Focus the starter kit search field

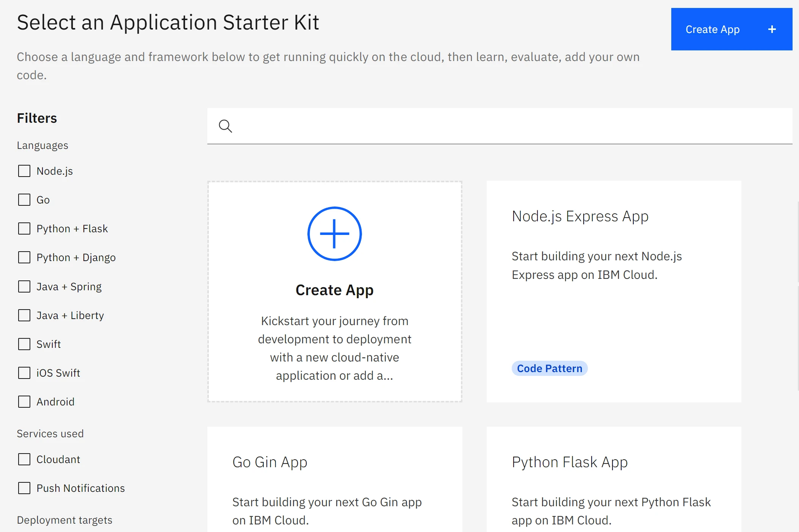500,126
